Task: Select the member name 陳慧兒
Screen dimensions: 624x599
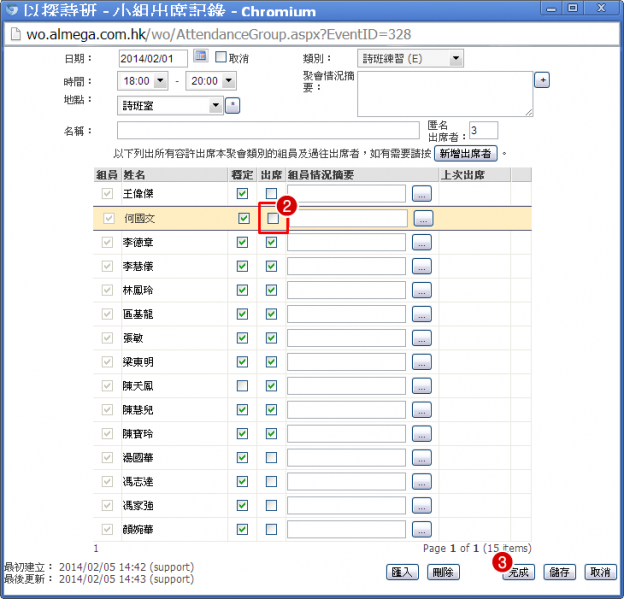Action: click(138, 410)
